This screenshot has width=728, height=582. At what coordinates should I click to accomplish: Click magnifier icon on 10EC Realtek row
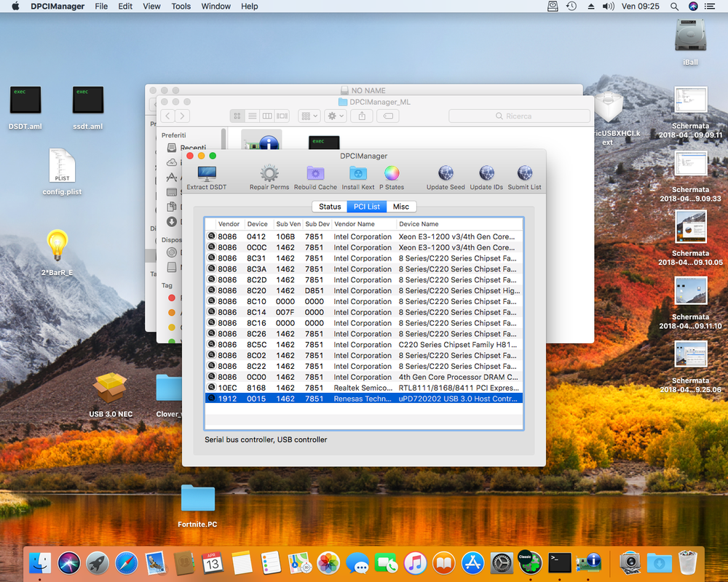[x=211, y=387]
